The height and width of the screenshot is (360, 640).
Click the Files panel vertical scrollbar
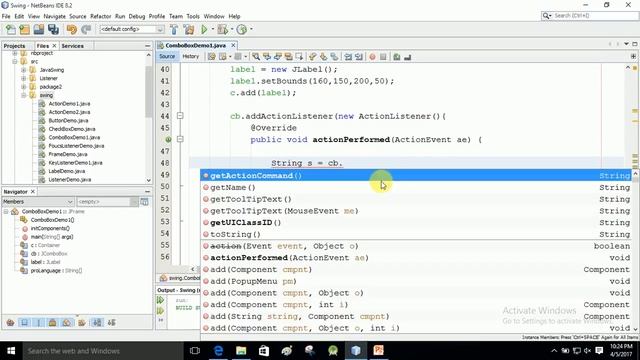coord(149,117)
